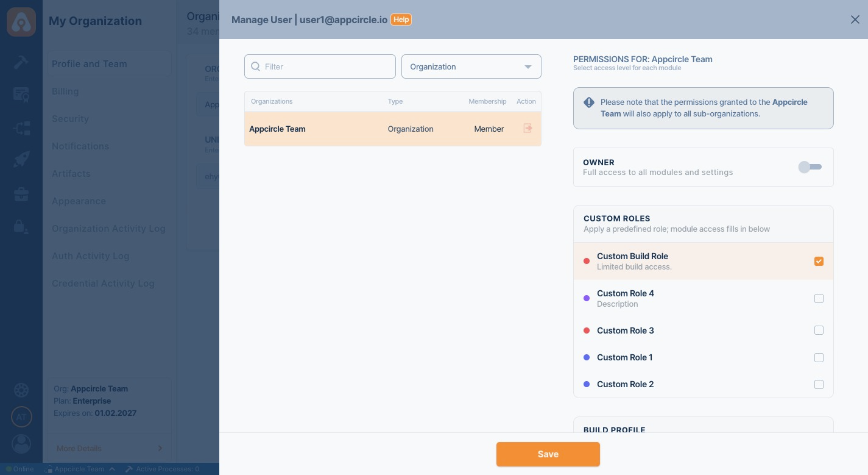
Task: Click the organization icon in status bar
Action: [x=48, y=469]
